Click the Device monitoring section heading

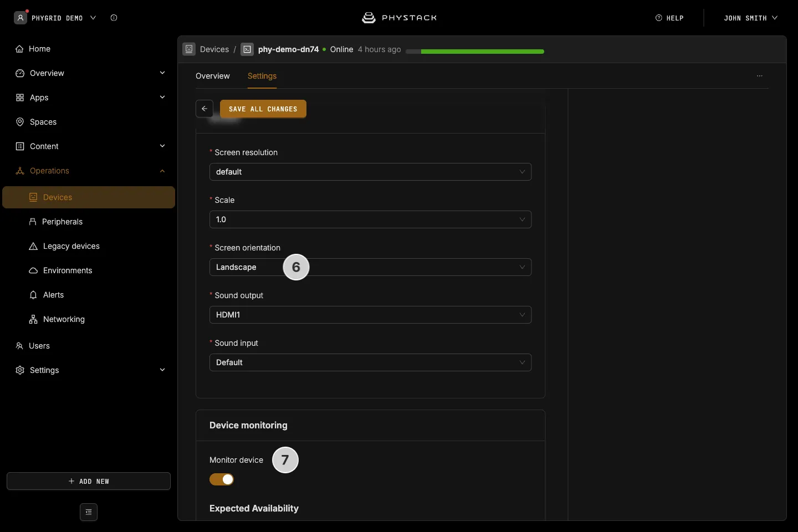[248, 425]
